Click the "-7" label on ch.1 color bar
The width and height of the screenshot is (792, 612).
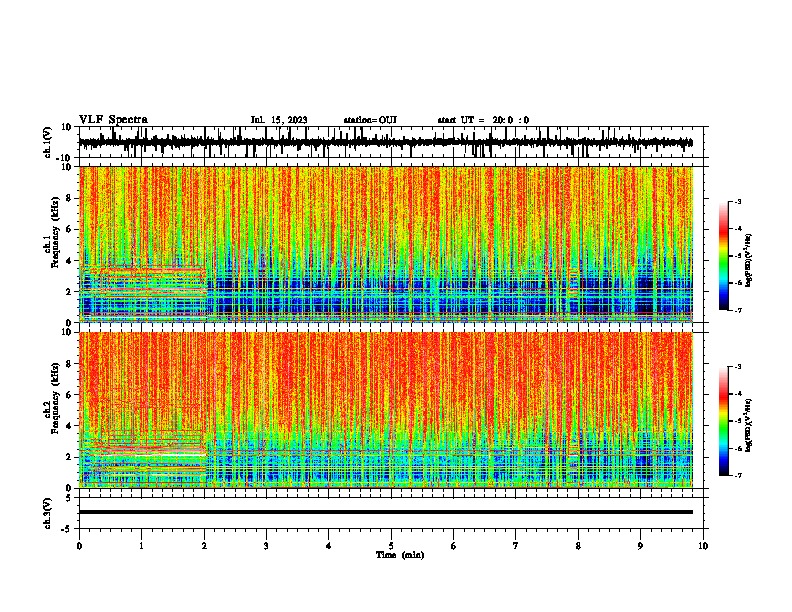coord(737,310)
